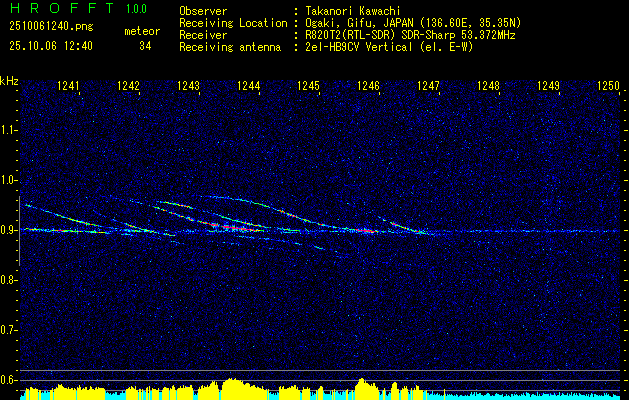This screenshot has width=629, height=400.
Task: Click time marker 1246
Action: coord(368,85)
